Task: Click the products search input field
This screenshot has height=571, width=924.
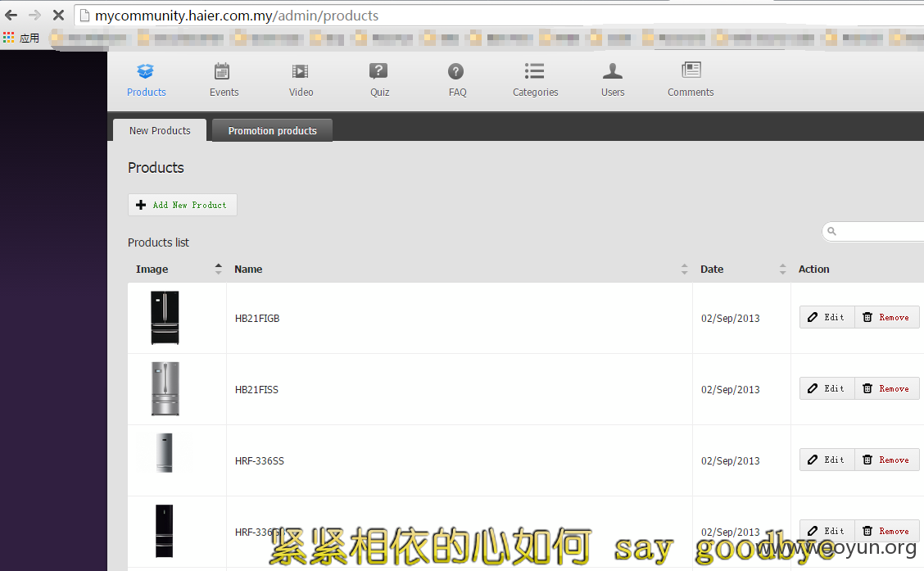Action: tap(873, 231)
